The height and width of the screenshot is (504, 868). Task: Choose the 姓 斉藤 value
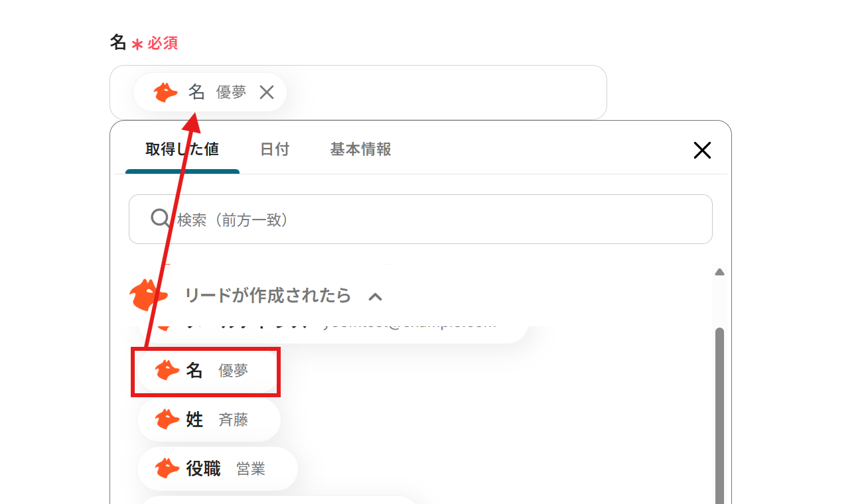pyautogui.click(x=208, y=420)
